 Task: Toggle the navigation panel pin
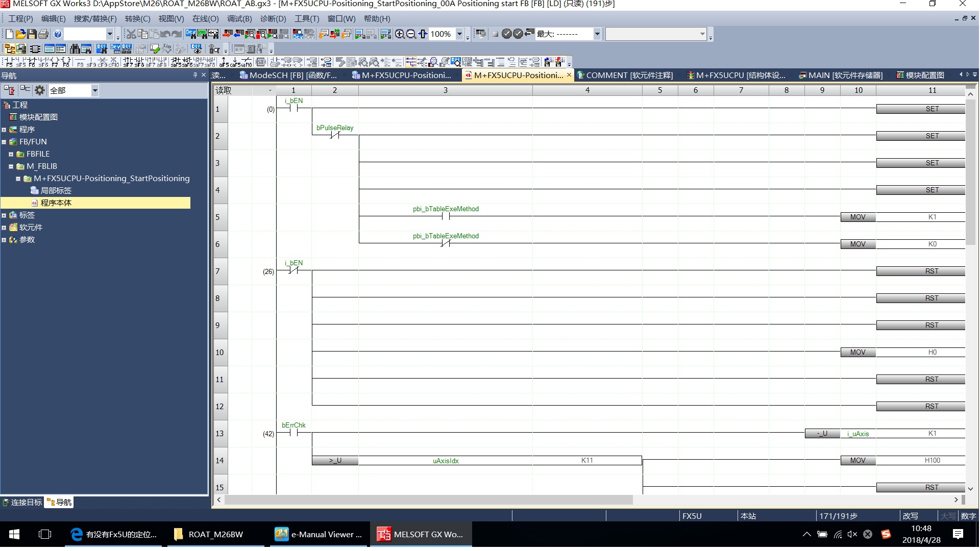tap(195, 75)
